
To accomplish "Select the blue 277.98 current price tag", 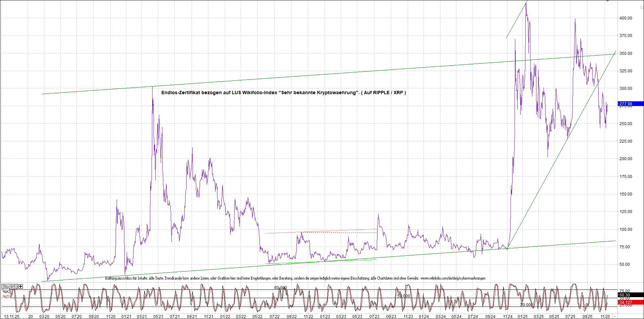I will (631, 104).
